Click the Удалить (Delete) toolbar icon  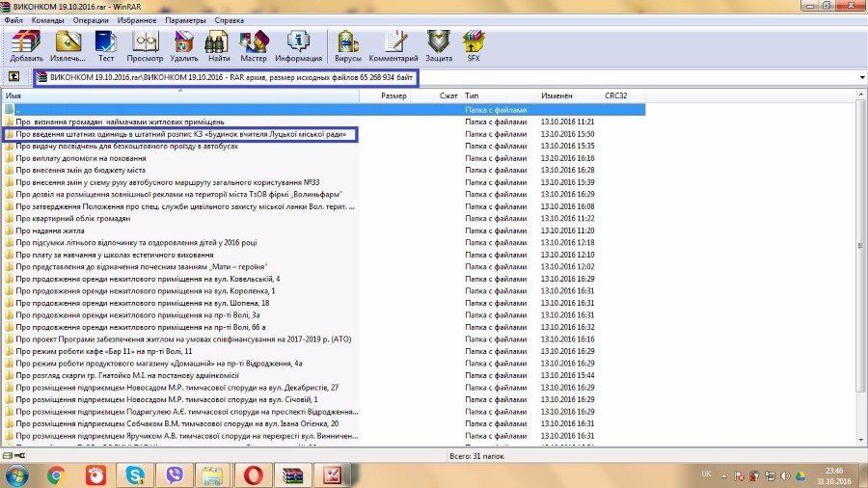click(183, 44)
